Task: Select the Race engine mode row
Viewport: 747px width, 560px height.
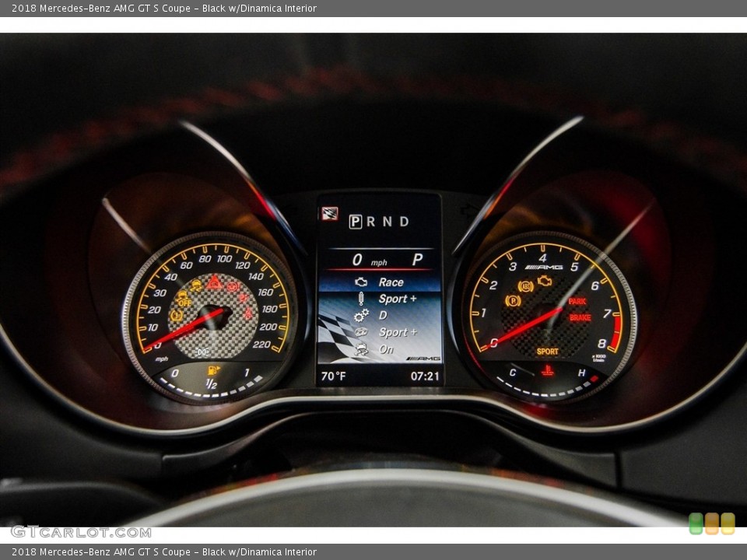Action: 379,282
